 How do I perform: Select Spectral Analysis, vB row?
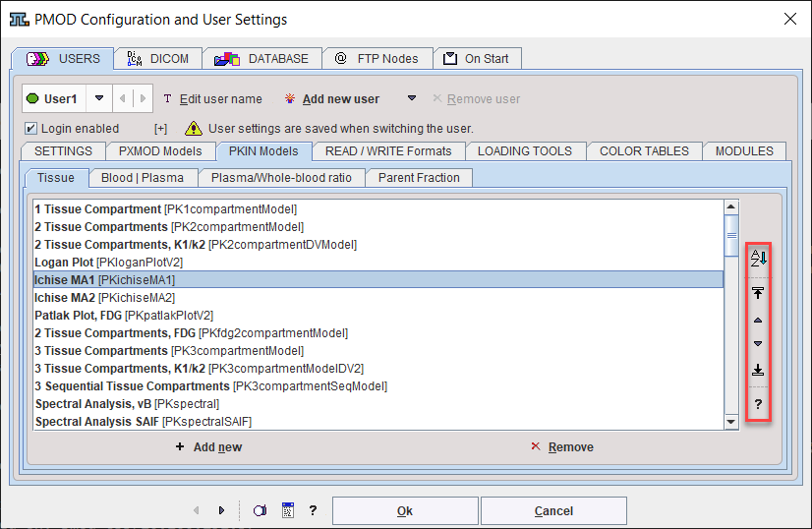coord(378,403)
